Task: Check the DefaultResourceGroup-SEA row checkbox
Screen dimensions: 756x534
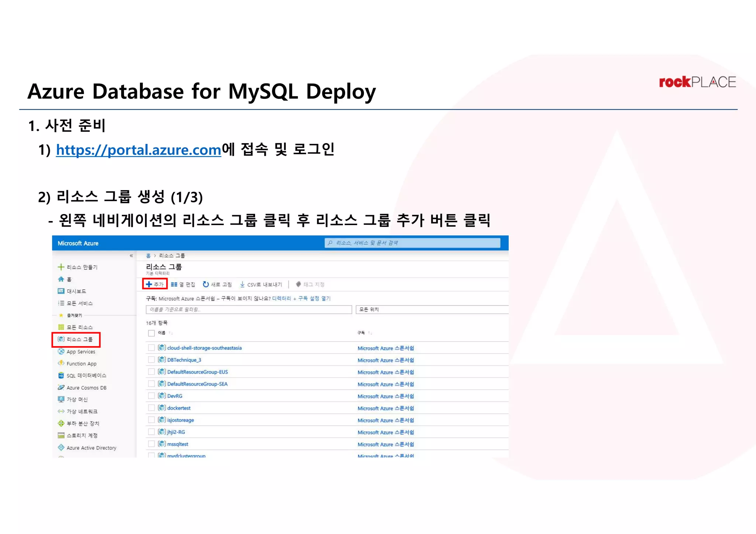Action: 151,384
